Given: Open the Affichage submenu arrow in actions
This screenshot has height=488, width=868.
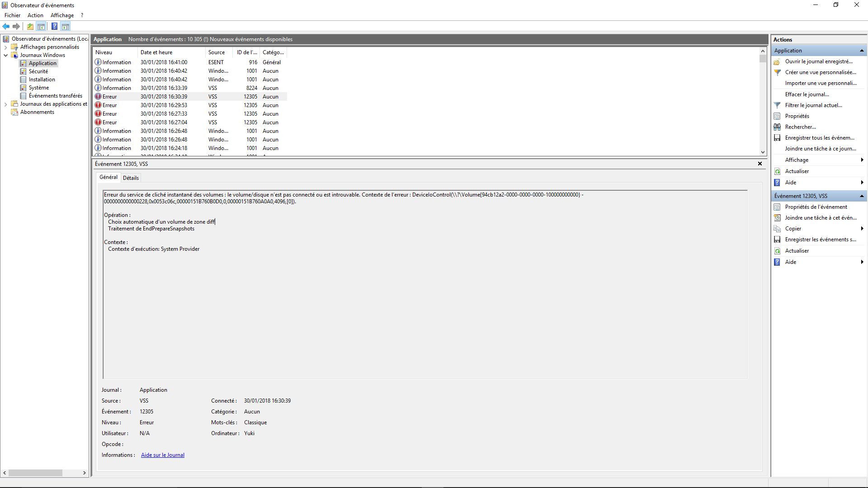Looking at the screenshot, I should coord(862,160).
